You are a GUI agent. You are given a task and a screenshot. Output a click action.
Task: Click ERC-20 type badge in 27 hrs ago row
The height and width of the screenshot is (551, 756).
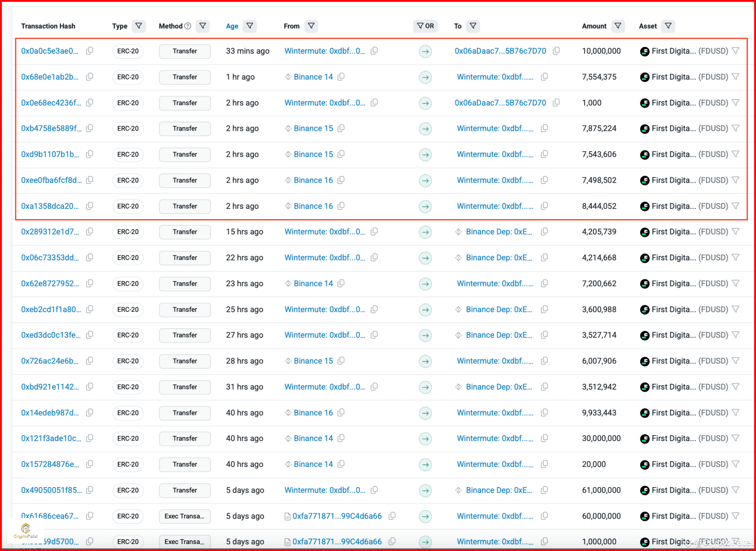(x=128, y=335)
